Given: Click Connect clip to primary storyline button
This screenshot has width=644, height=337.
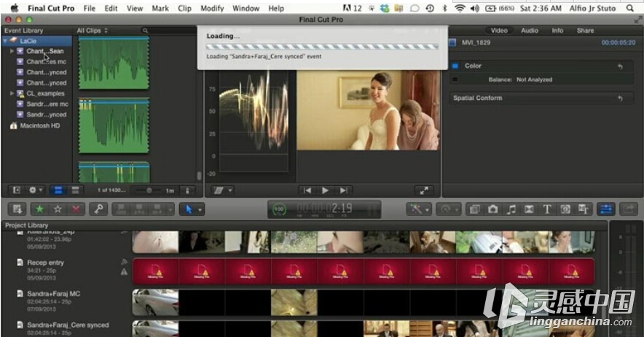Looking at the screenshot, I should (x=122, y=209).
